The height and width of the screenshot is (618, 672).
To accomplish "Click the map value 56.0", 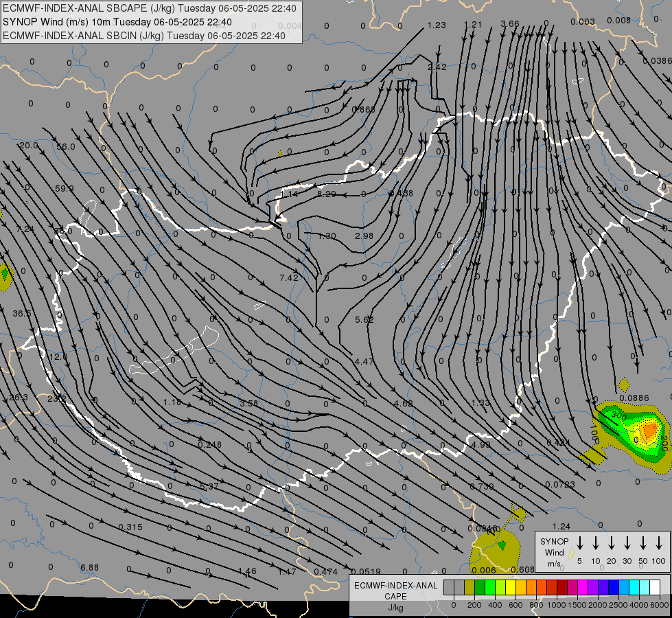I will (66, 147).
